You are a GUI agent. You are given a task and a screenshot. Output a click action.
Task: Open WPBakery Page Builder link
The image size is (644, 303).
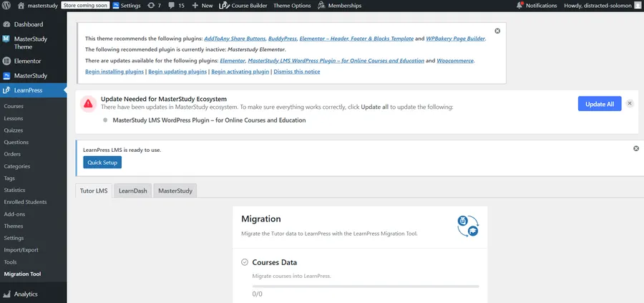[x=456, y=39]
